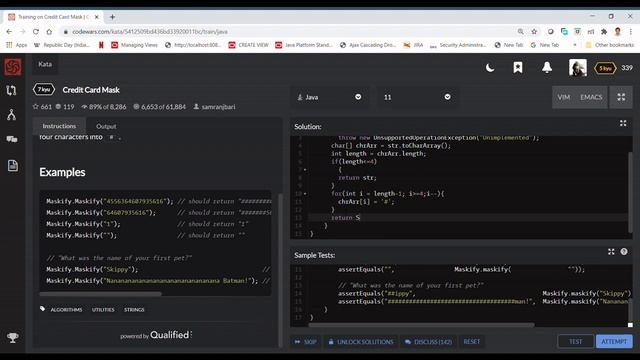The width and height of the screenshot is (640, 360).
Task: Click the STRINGS tag
Action: pos(134,310)
